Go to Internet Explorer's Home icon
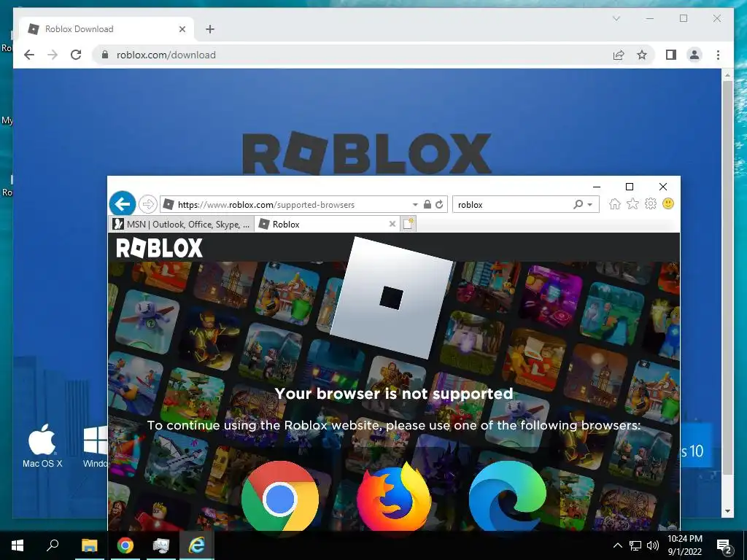 [614, 204]
